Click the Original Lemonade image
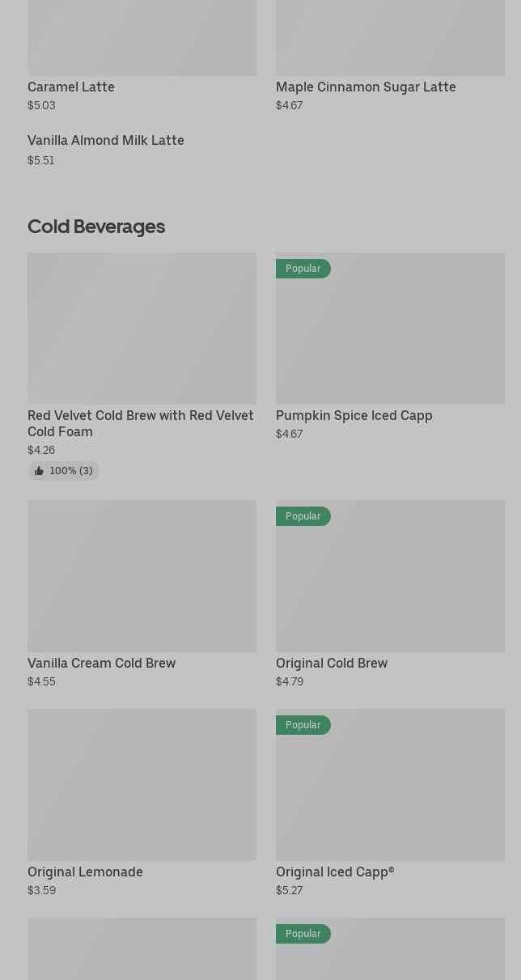 [142, 784]
